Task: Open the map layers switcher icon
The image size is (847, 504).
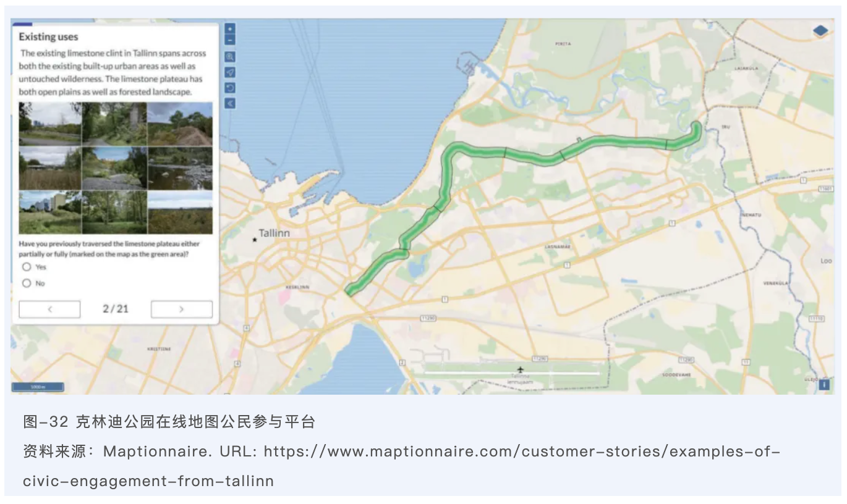Action: (820, 30)
